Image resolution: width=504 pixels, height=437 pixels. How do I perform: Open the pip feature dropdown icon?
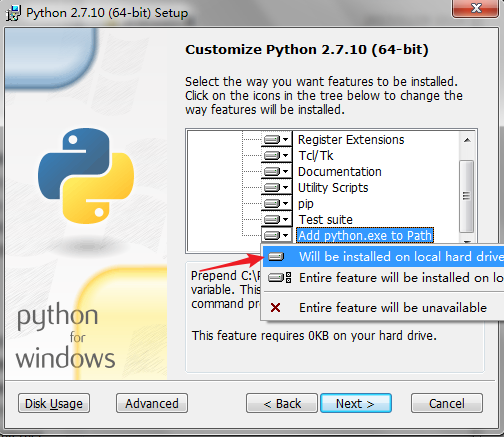(276, 203)
